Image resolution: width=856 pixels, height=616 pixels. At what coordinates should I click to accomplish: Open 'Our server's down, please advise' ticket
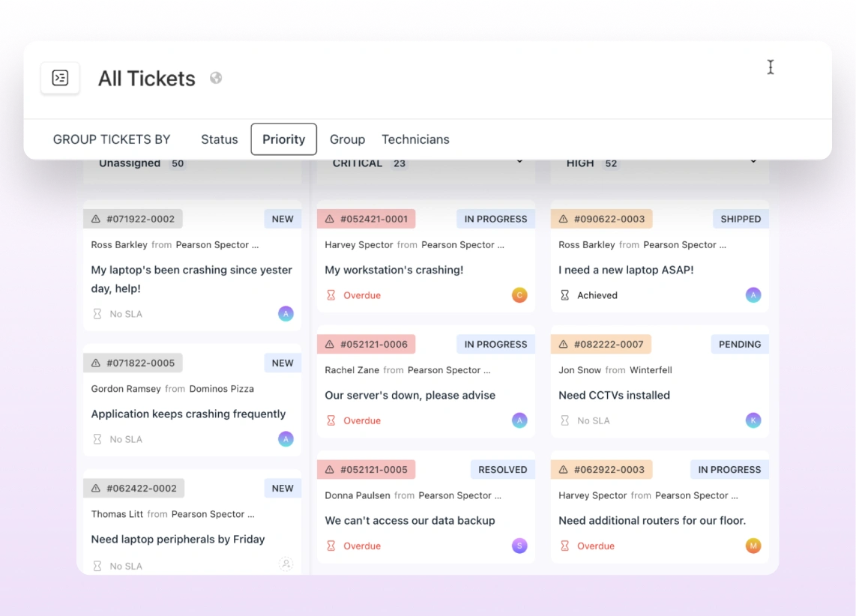pyautogui.click(x=410, y=395)
